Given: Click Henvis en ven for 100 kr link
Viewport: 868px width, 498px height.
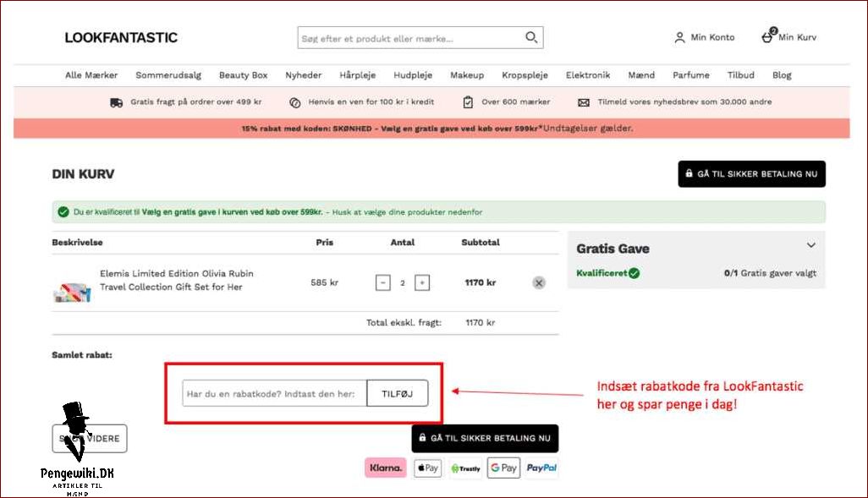Looking at the screenshot, I should [371, 101].
